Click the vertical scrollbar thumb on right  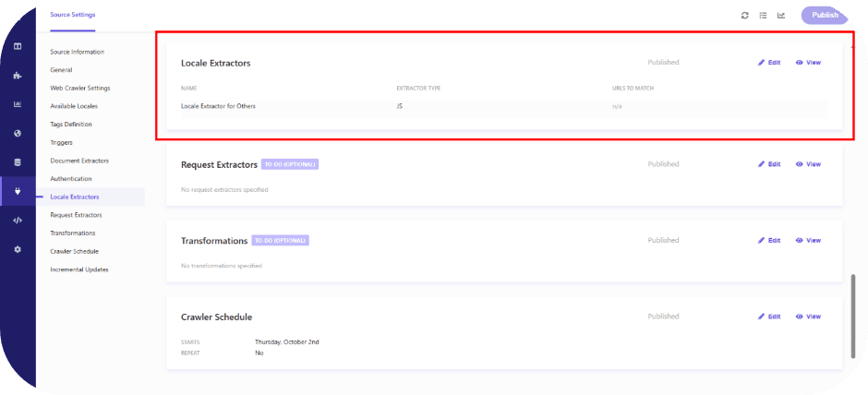pos(852,316)
